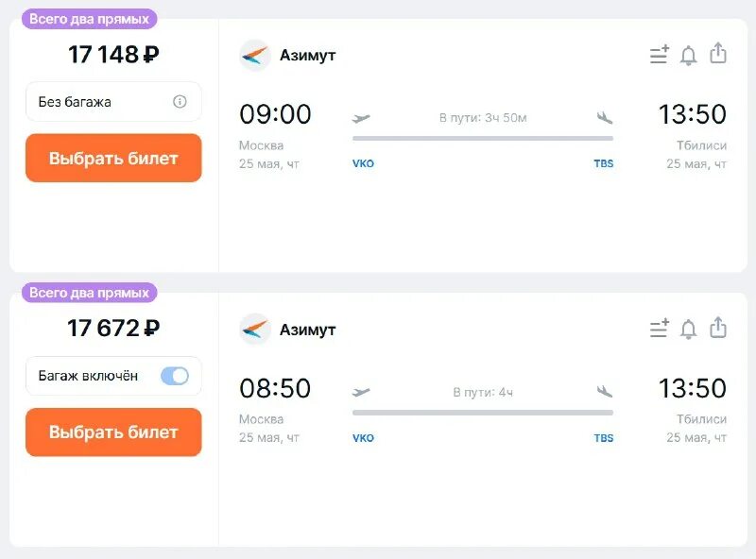Click second Всего два прямых badge
The height and width of the screenshot is (559, 756).
[89, 293]
